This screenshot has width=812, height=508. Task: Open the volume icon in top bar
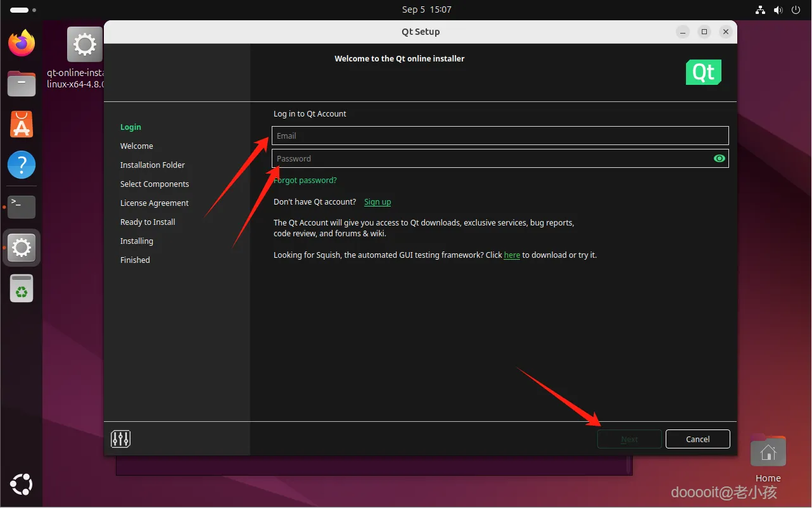click(x=778, y=10)
